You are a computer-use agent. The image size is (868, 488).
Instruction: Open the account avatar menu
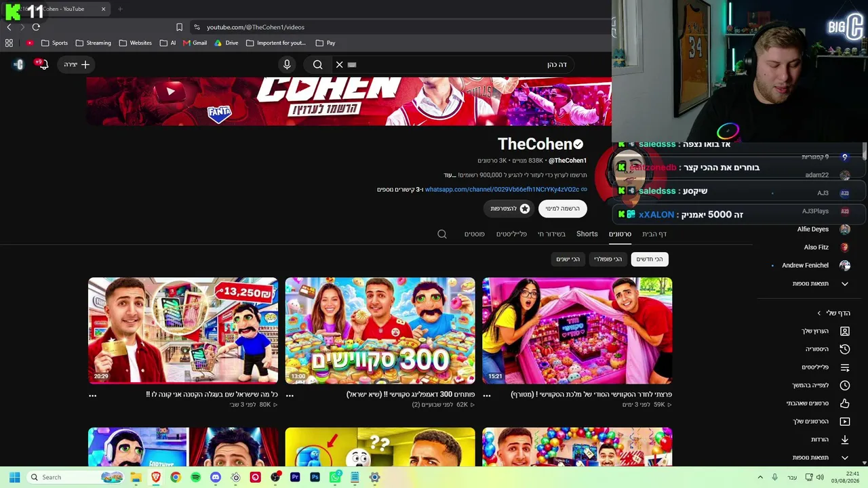(19, 64)
